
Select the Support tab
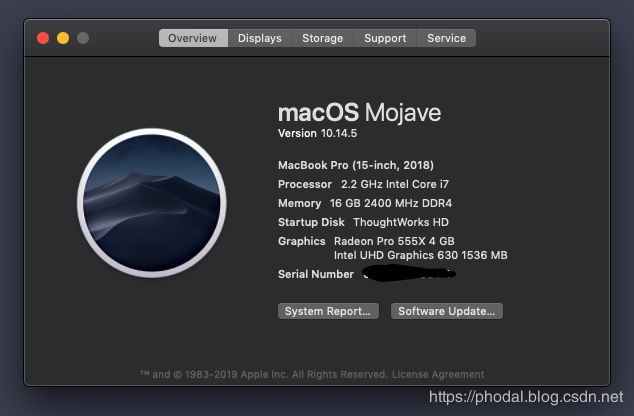(385, 38)
